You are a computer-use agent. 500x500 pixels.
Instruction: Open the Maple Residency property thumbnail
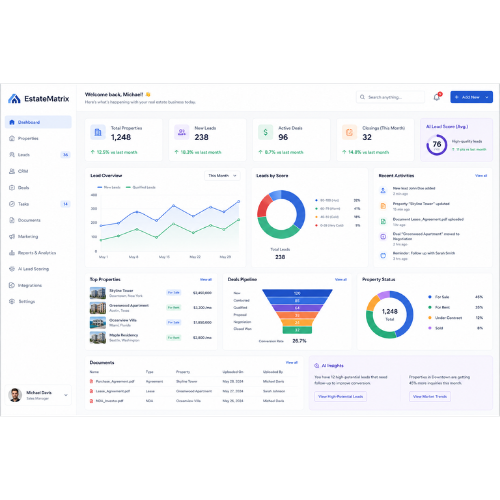click(x=98, y=337)
